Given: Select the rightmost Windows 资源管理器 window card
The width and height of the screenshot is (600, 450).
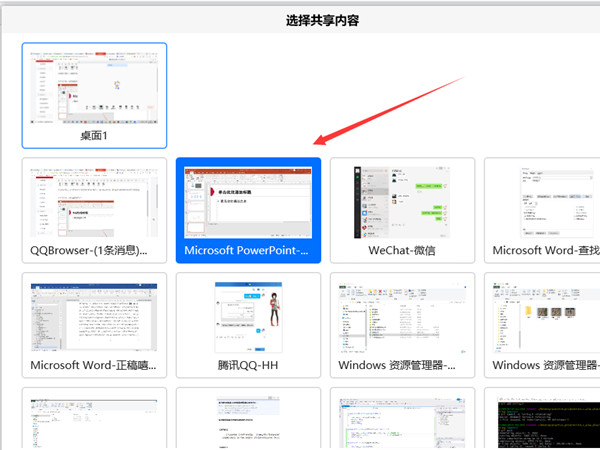Looking at the screenshot, I should [x=545, y=315].
